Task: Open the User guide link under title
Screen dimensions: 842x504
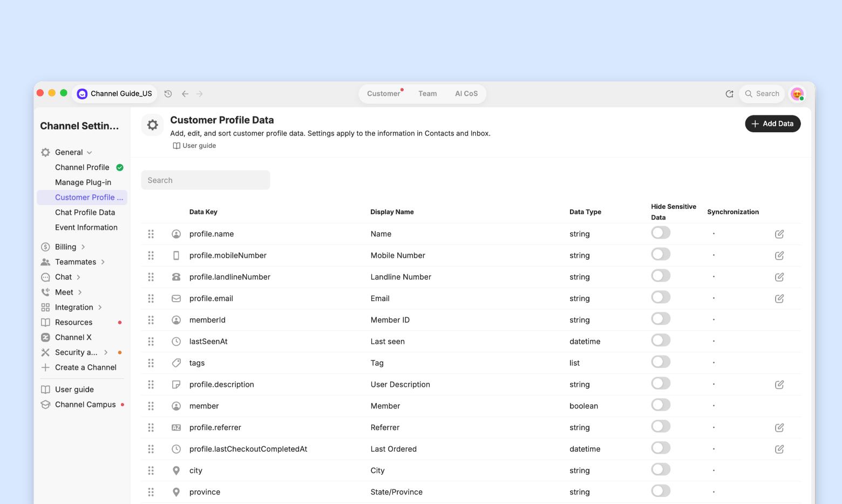Action: (194, 146)
